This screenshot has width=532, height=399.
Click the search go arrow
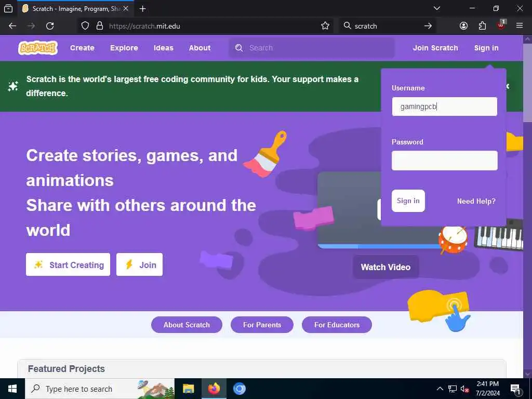[428, 26]
